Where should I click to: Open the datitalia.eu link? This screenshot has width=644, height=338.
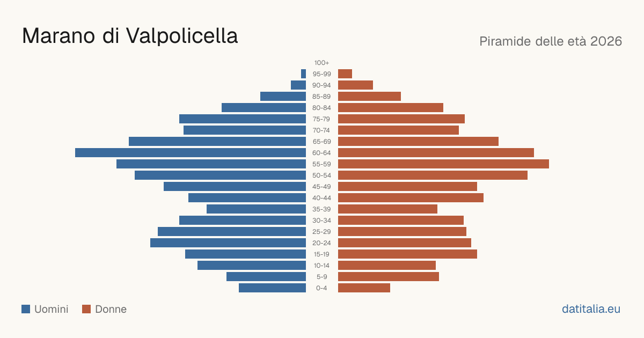pos(591,309)
